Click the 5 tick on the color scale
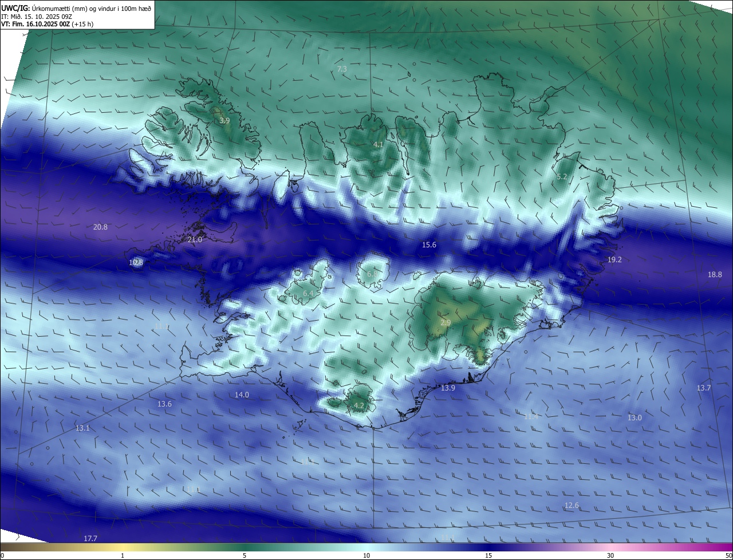Screen dimensions: 733x560 (245, 556)
